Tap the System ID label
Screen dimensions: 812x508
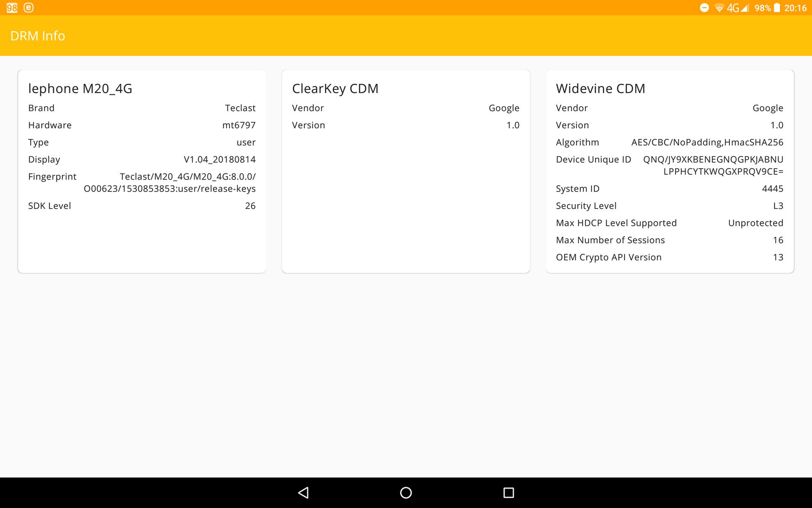pyautogui.click(x=578, y=189)
